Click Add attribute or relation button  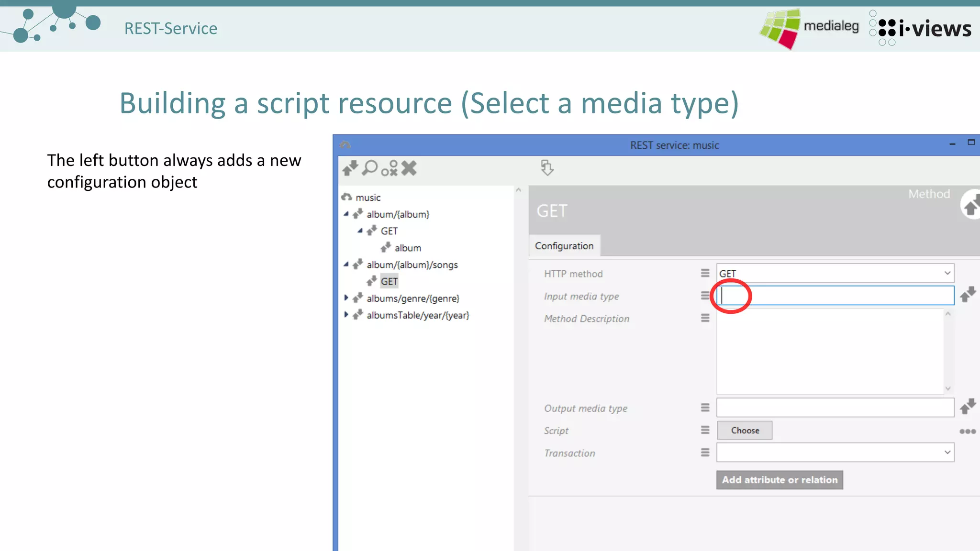(x=780, y=480)
